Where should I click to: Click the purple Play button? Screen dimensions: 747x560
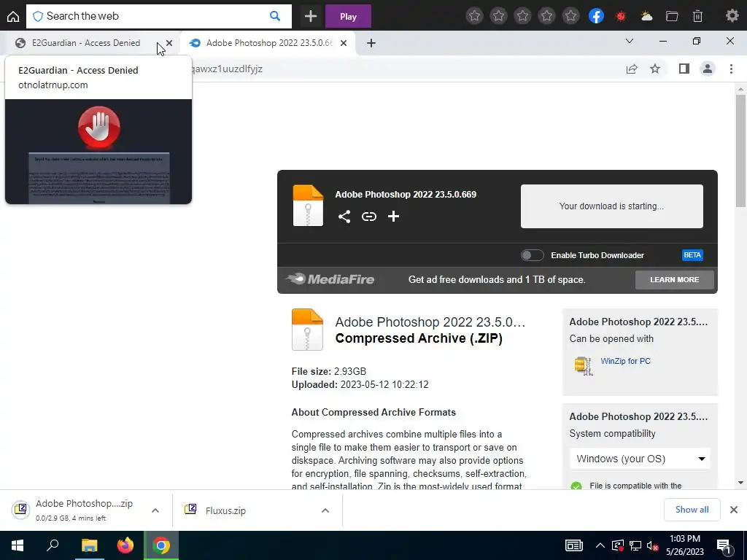point(348,17)
